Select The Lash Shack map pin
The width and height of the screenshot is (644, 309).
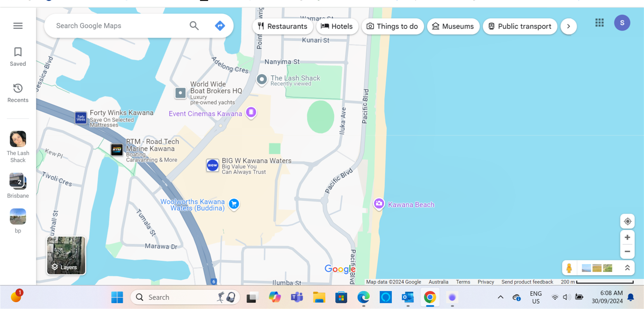tap(262, 80)
